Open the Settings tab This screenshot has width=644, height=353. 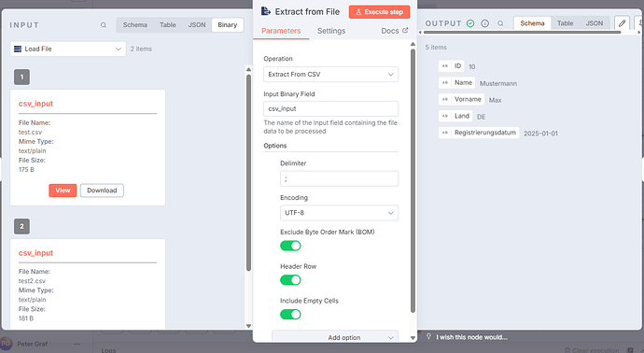pos(331,31)
